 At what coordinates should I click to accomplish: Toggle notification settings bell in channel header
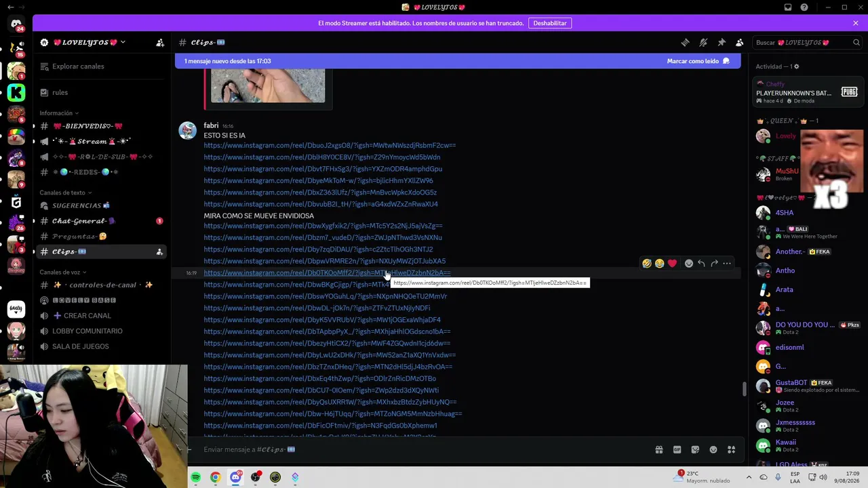703,42
